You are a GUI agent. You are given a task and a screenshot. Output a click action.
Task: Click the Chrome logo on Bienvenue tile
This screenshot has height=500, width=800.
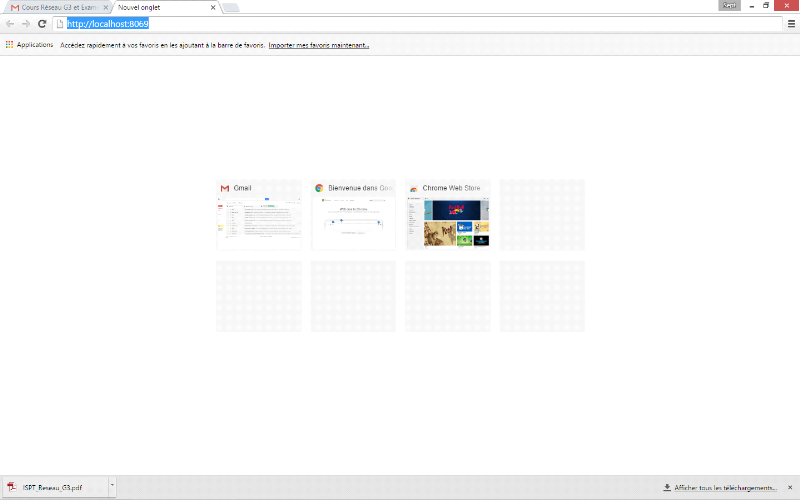(319, 188)
